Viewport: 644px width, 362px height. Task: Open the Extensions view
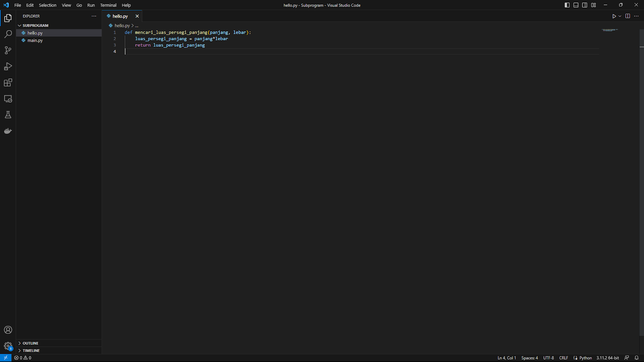coord(8,82)
